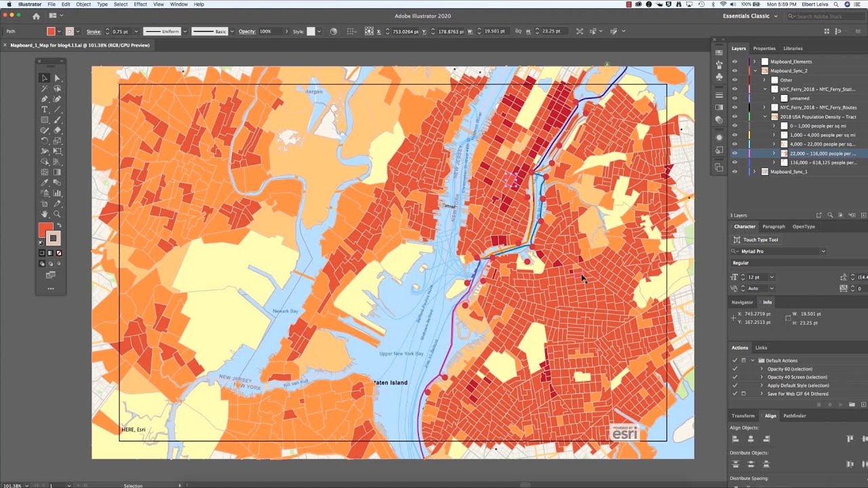Open the Myriad Pro font dropdown

pos(823,251)
